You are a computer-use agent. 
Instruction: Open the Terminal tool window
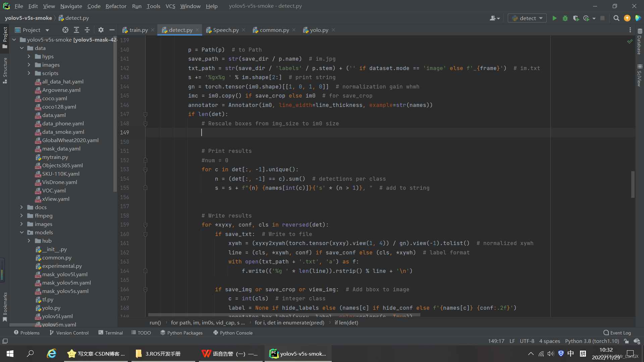tap(111, 333)
